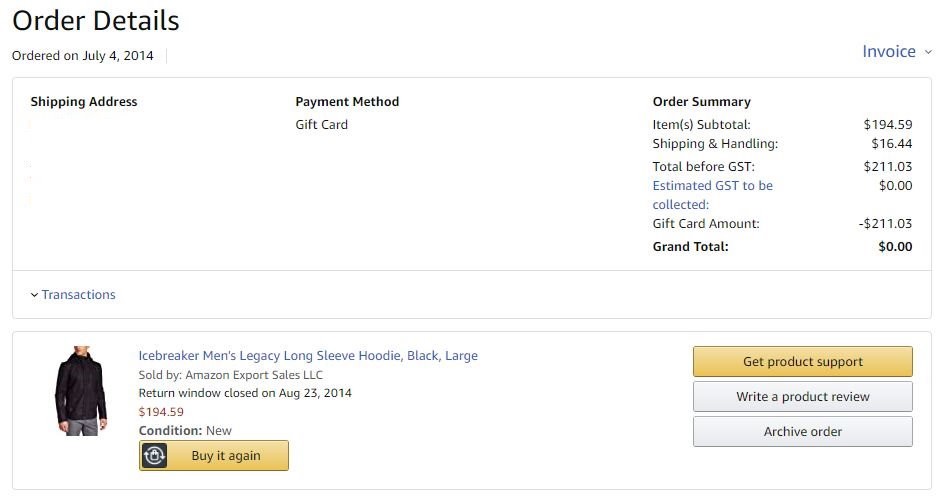Click the Ordered on July 4, 2014 text
This screenshot has height=496, width=943.
pos(83,56)
